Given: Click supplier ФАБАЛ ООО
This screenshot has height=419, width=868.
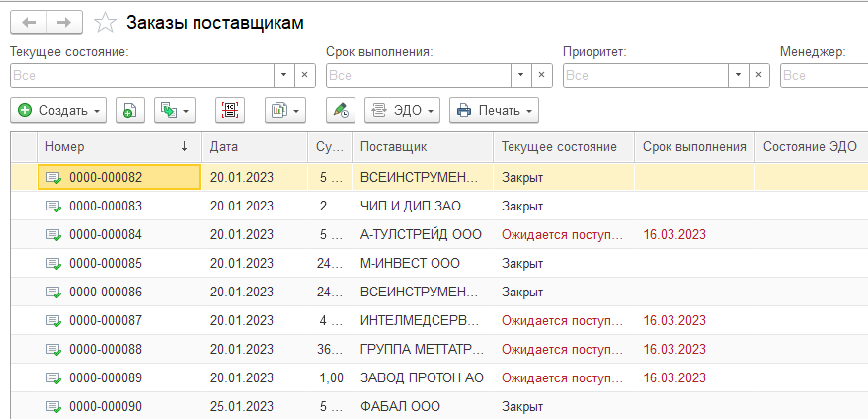Looking at the screenshot, I should point(400,407).
